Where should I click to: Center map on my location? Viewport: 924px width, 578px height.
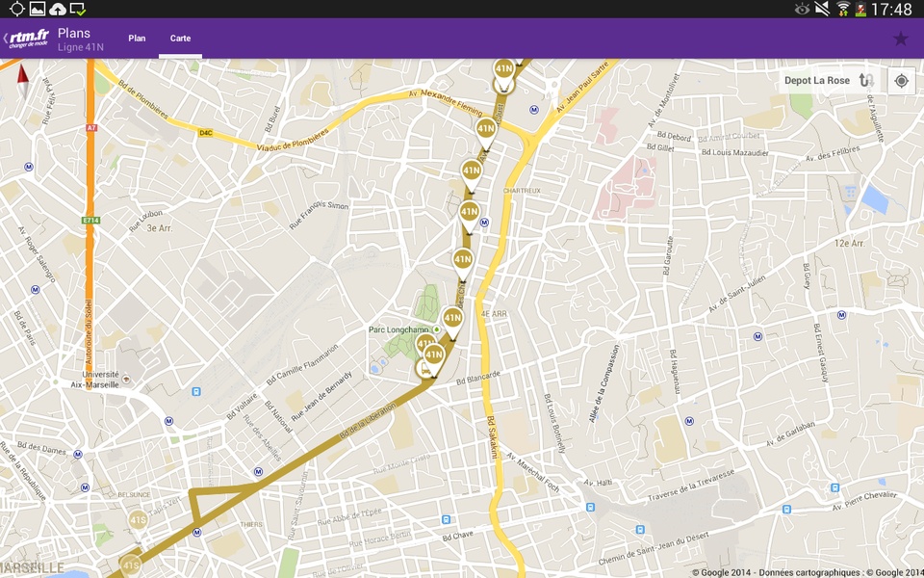(x=901, y=81)
